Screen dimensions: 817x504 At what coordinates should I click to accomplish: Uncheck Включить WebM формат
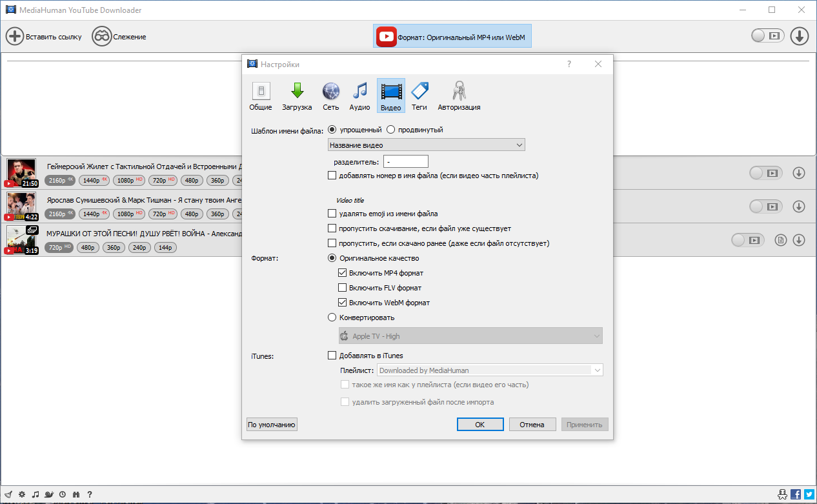click(x=343, y=303)
